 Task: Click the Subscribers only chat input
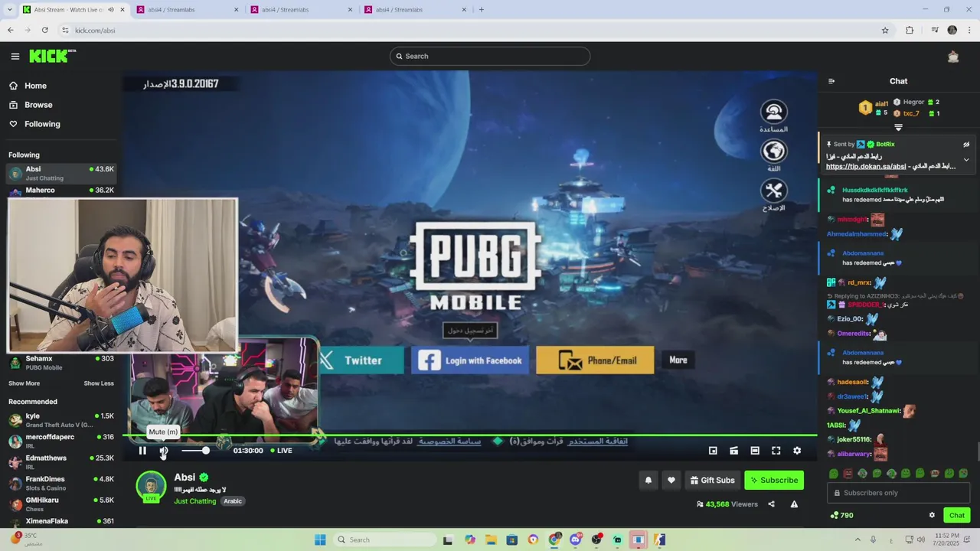[x=899, y=493]
